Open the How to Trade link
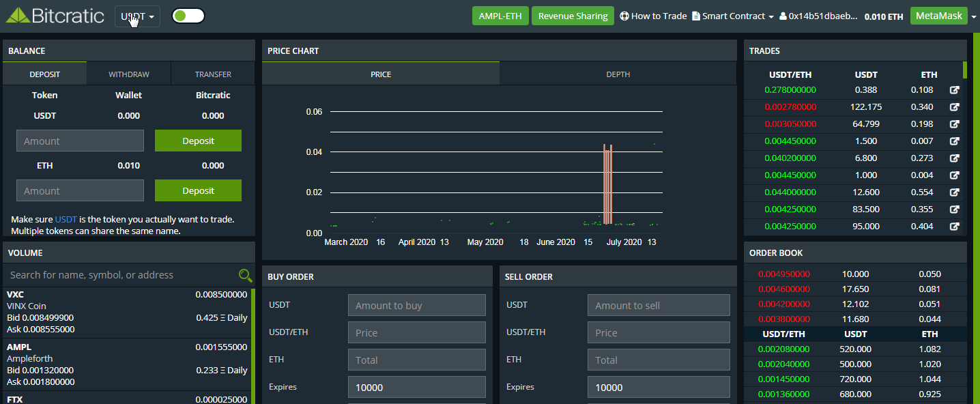 tap(653, 16)
